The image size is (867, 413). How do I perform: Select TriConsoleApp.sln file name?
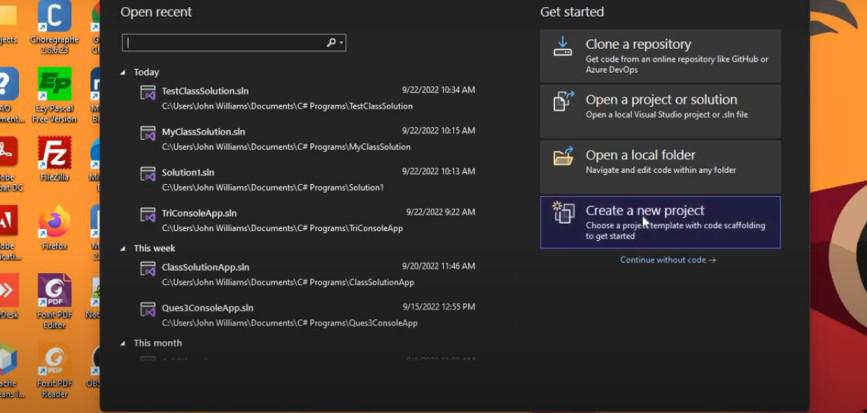(199, 213)
